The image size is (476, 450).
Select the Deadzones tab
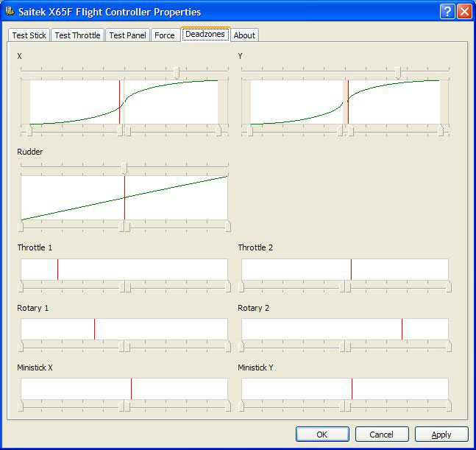205,34
